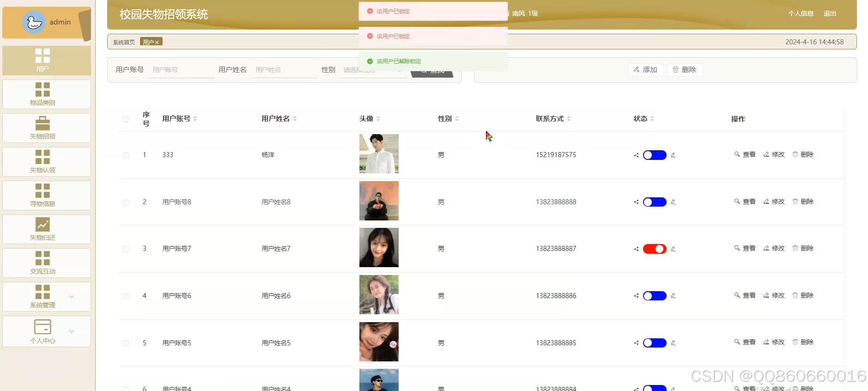
Task: Open 交流互动 in the sidebar
Action: point(47,263)
